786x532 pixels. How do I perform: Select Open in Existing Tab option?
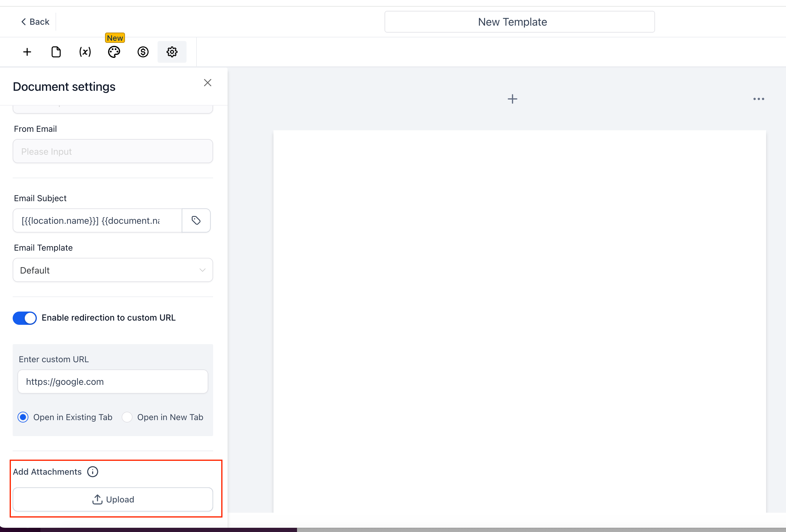click(23, 417)
